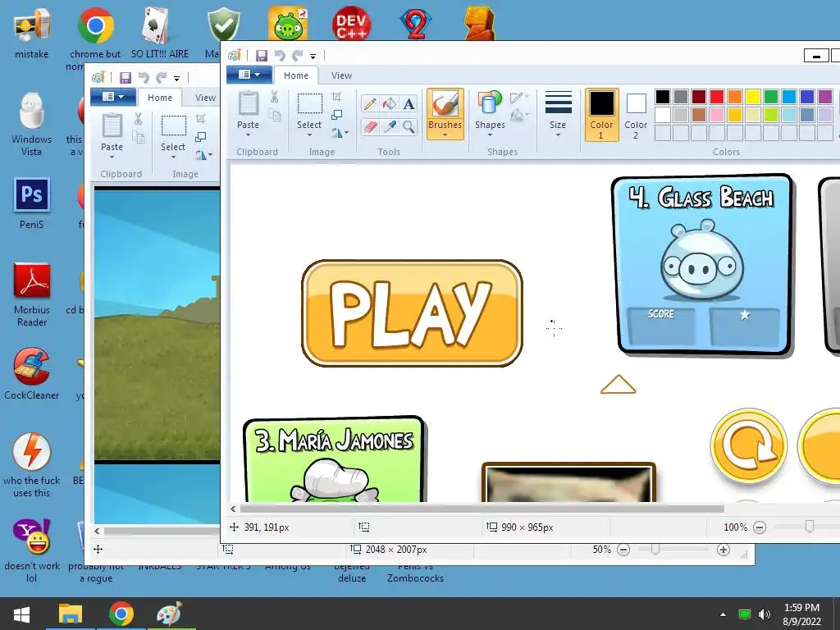Switch to the View tab in front Paint

click(x=341, y=75)
